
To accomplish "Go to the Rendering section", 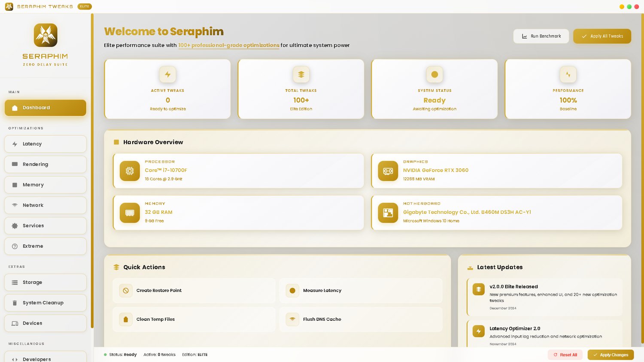I will click(46, 164).
